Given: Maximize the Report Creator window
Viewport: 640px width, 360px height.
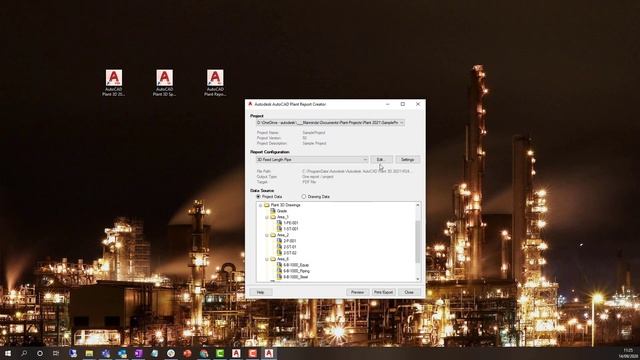Looking at the screenshot, I should coord(402,104).
